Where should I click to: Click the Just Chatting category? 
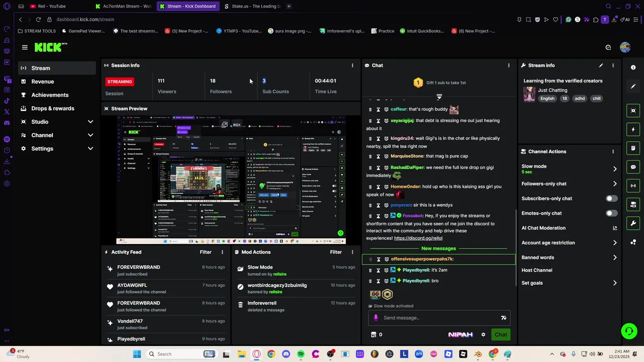pyautogui.click(x=552, y=90)
